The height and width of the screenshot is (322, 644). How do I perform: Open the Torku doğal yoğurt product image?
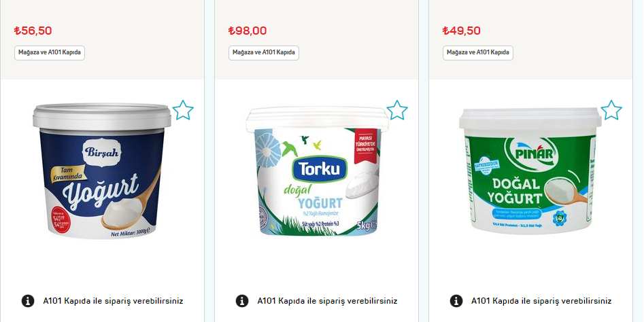[318, 171]
